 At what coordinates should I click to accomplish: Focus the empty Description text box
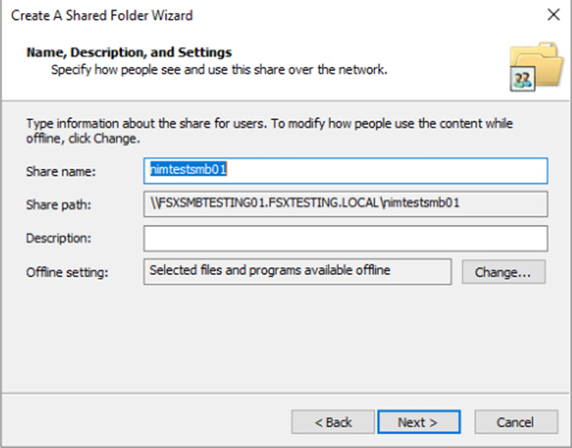[345, 238]
